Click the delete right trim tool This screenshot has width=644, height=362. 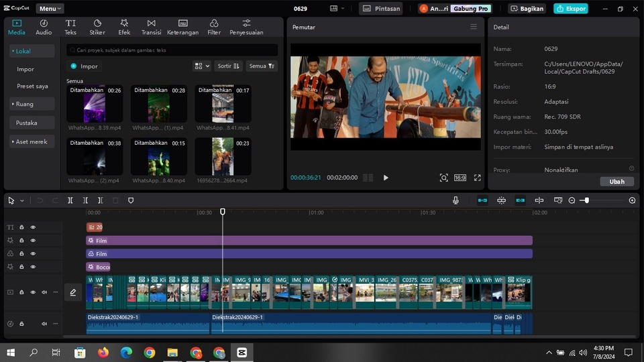(100, 200)
